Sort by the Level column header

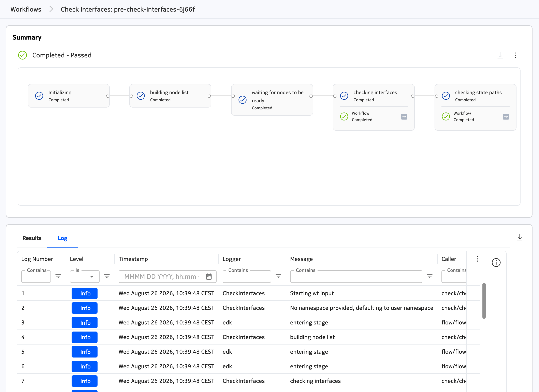point(76,259)
